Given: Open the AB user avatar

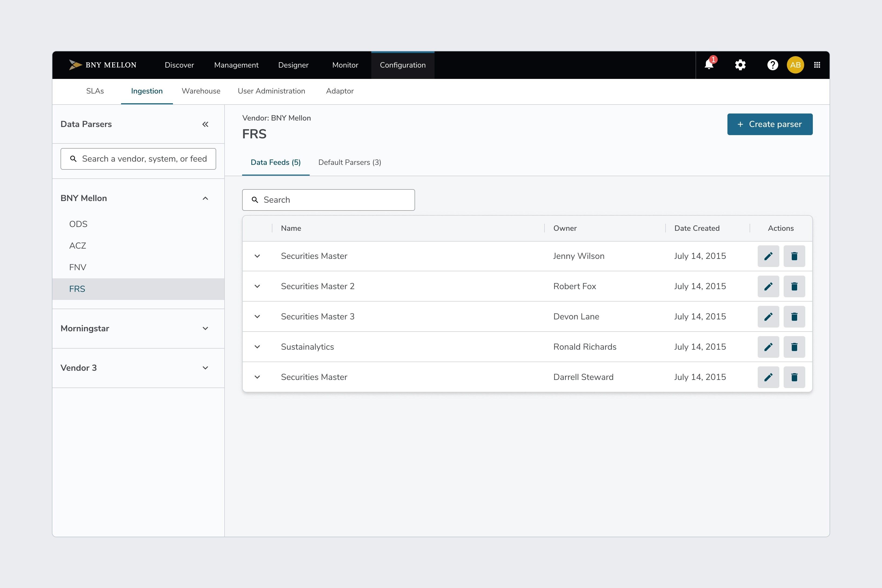Looking at the screenshot, I should (x=795, y=65).
